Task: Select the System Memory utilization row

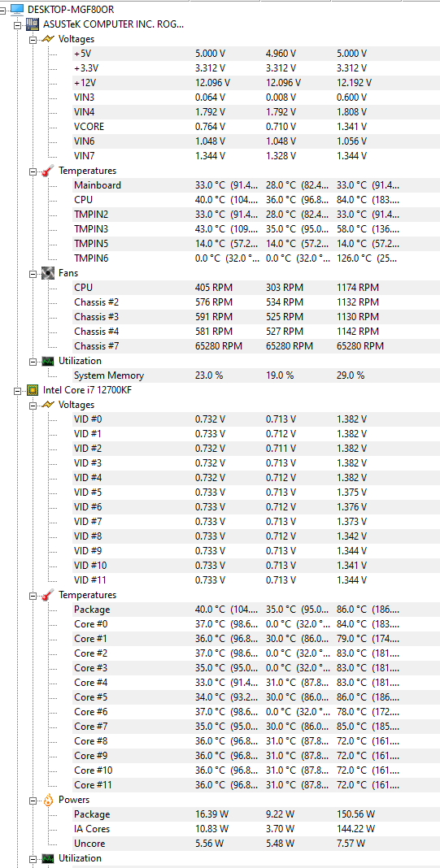Action: 255,375
